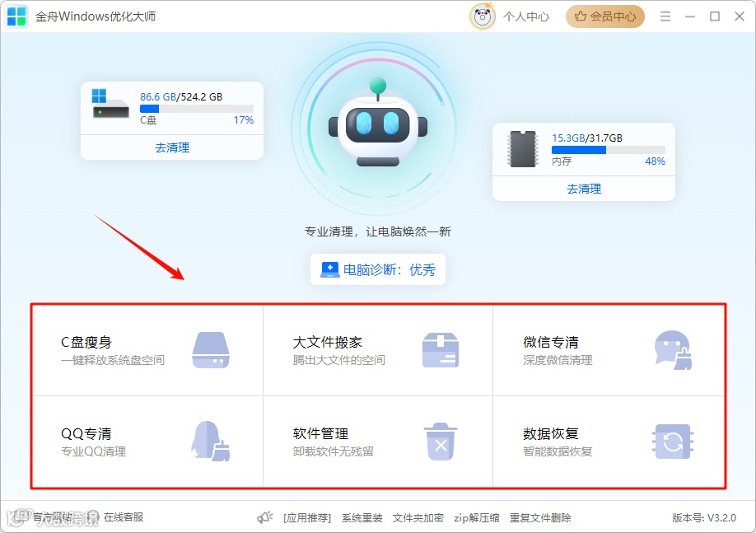
Task: Open 大文件搬家 feature
Action: [378, 350]
